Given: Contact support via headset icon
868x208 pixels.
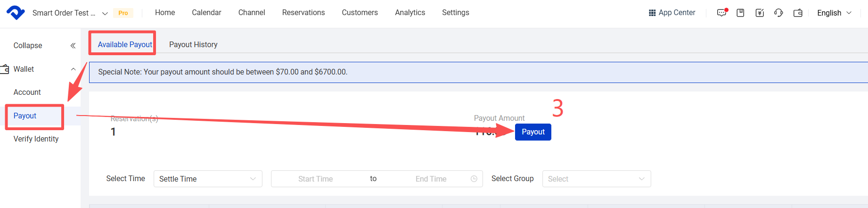Looking at the screenshot, I should click(778, 13).
